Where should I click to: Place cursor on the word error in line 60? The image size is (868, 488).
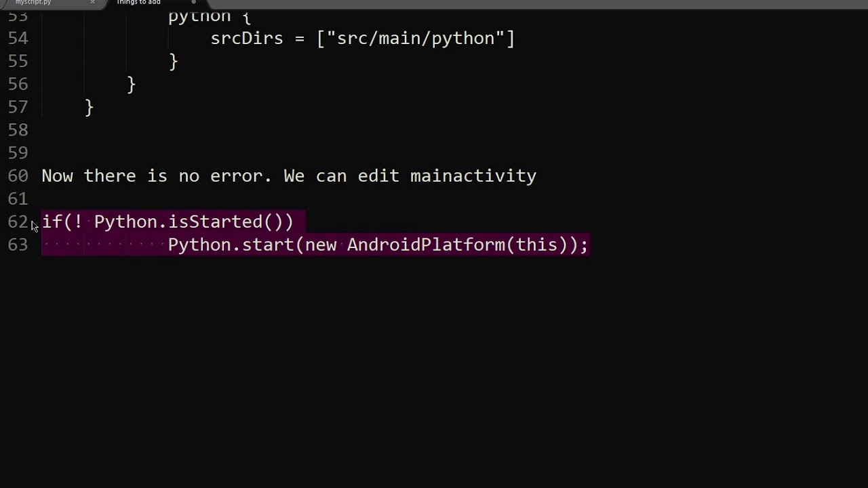[x=236, y=176]
